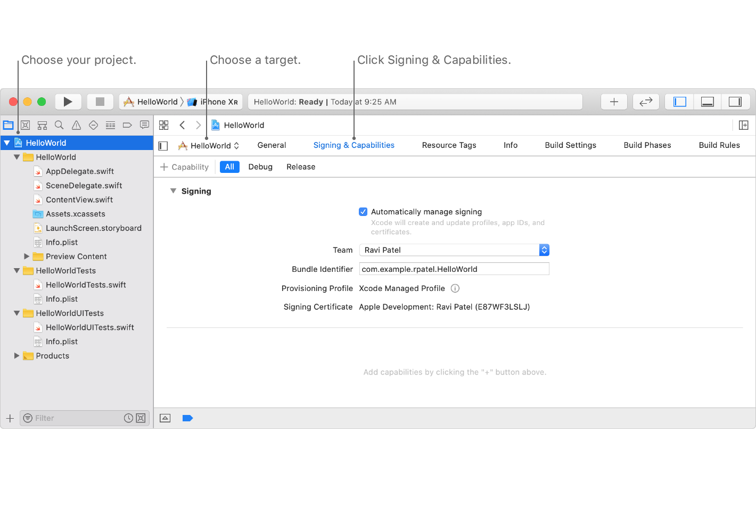Collapse the Signing section triangle
This screenshot has height=532, width=756.
point(173,191)
